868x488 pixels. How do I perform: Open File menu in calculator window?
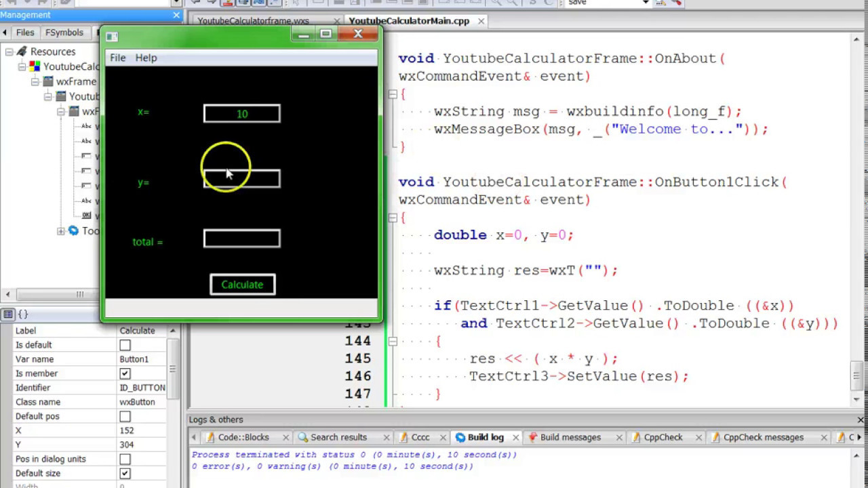click(117, 58)
